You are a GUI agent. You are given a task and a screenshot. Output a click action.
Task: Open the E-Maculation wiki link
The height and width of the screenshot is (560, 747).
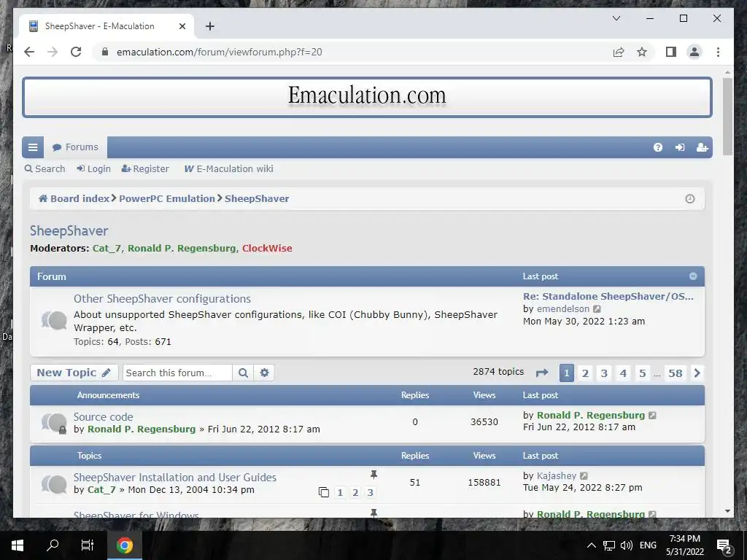(228, 169)
